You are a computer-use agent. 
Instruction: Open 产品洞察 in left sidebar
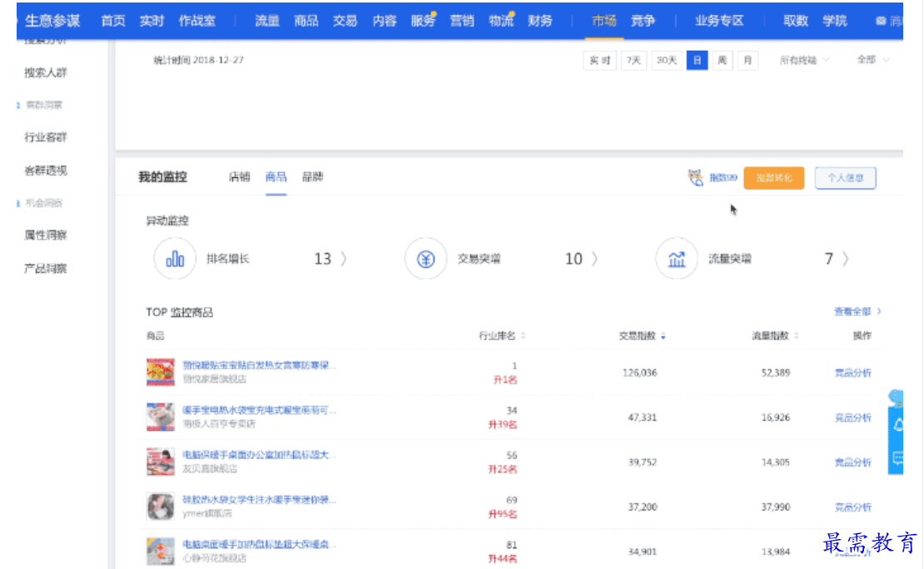pos(46,269)
